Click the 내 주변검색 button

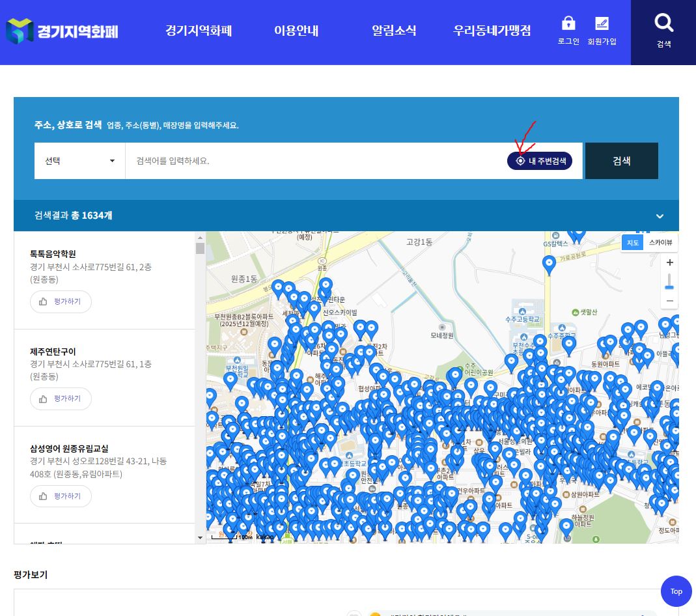pos(539,161)
